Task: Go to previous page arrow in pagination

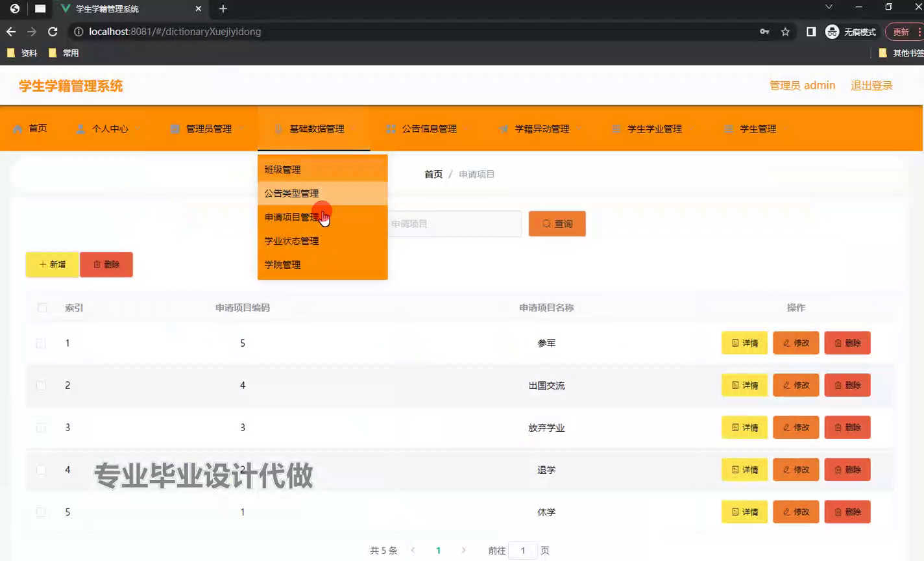Action: [x=413, y=551]
